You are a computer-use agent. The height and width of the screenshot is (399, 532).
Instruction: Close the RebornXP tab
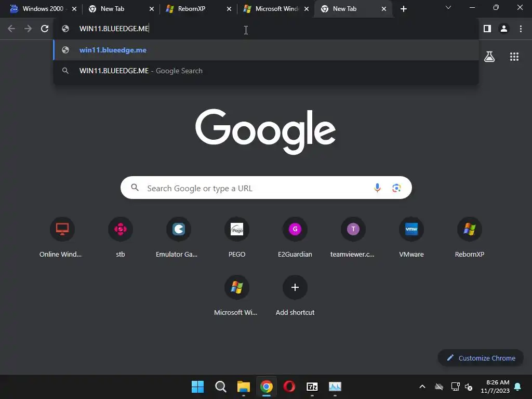point(229,9)
